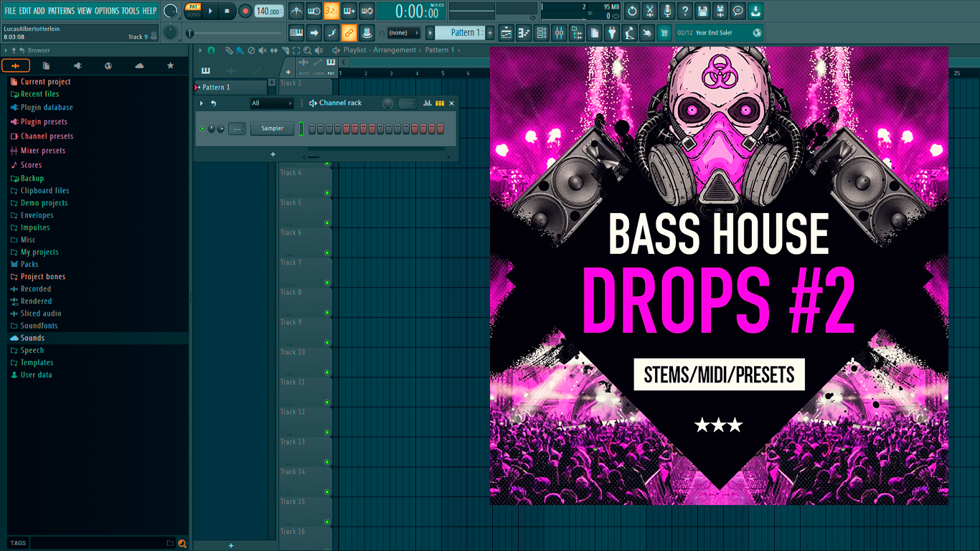Expand the Mixer presets folder
The width and height of the screenshot is (980, 551).
(x=38, y=151)
